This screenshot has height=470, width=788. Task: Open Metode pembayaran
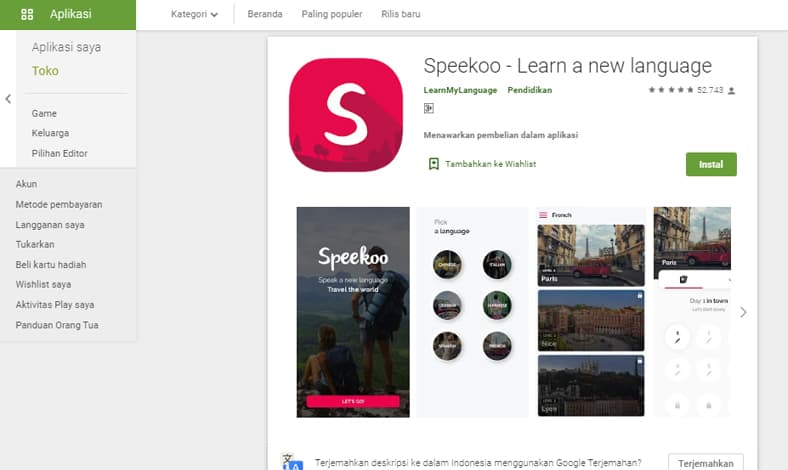tap(59, 205)
